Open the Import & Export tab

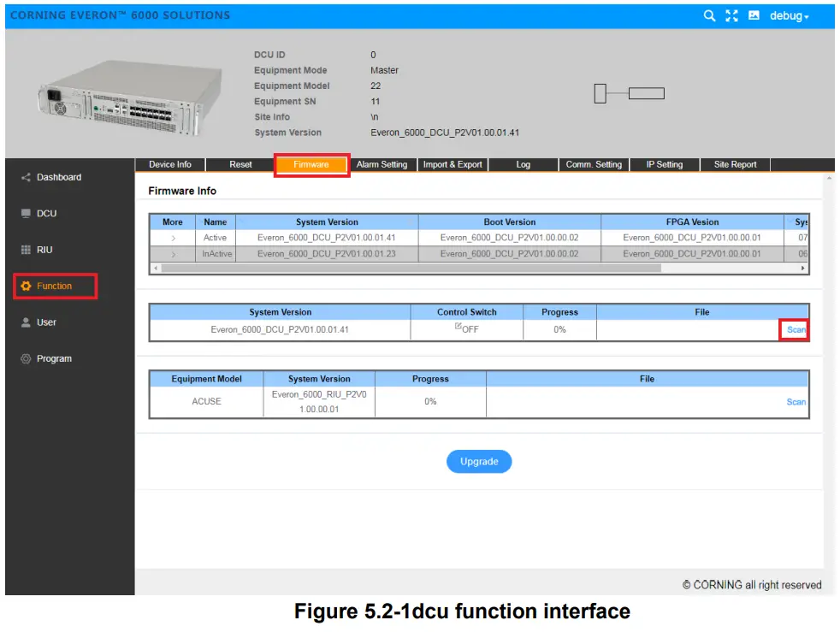coord(453,164)
